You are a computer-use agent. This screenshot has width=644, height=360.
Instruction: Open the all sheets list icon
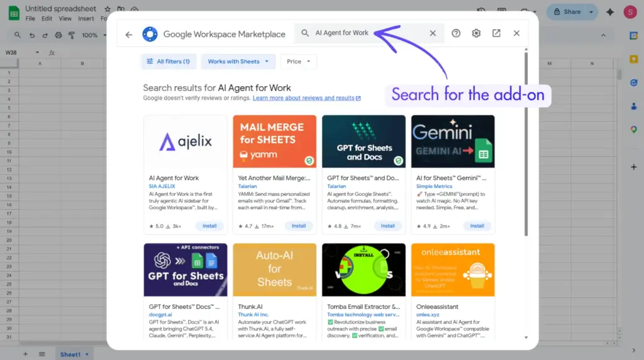[x=42, y=354]
